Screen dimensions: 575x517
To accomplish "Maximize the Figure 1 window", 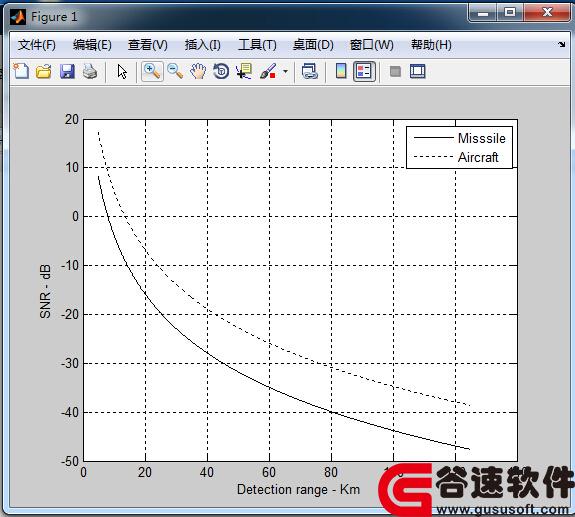I will 510,13.
